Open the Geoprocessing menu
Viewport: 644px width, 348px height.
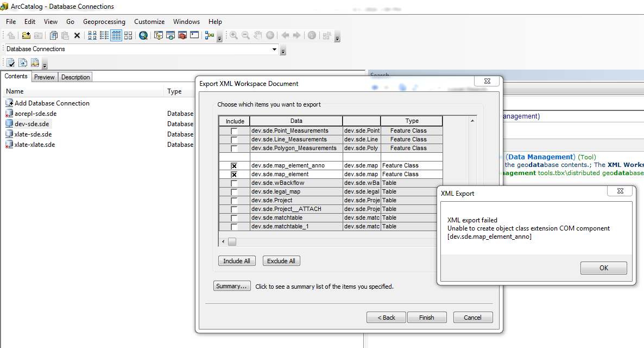(104, 21)
